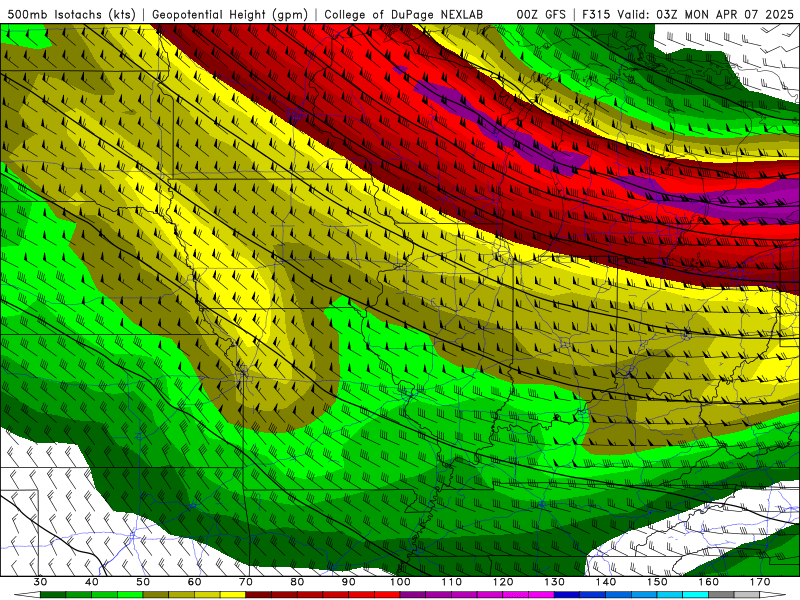Click the gray colorbar swatch at 160
Screen dimensions: 800x600
721,595
